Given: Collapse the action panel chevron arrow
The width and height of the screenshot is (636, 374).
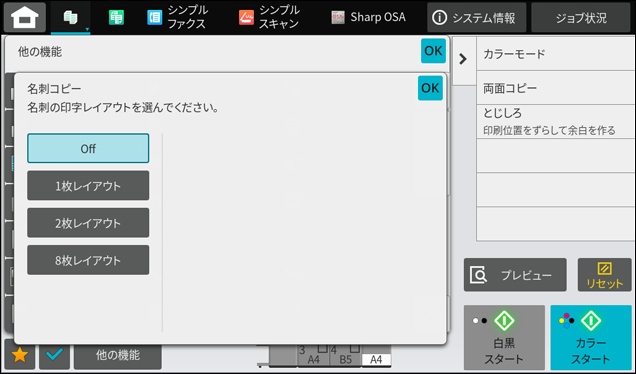Looking at the screenshot, I should 463,59.
